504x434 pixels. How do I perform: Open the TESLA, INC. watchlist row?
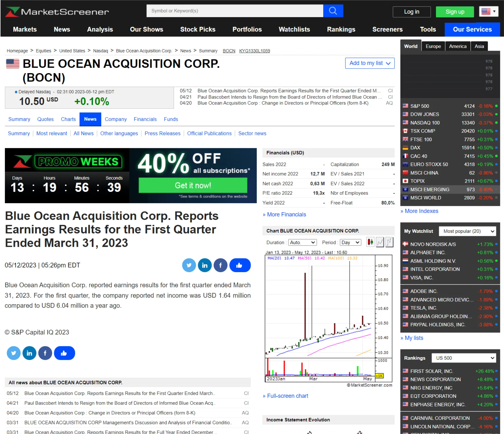[x=450, y=308]
